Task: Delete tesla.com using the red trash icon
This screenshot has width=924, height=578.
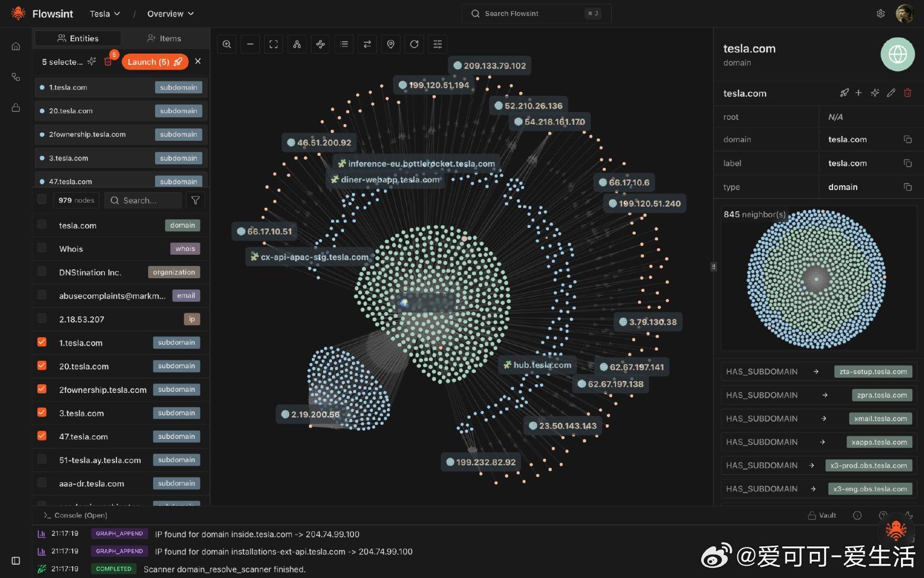Action: tap(907, 93)
